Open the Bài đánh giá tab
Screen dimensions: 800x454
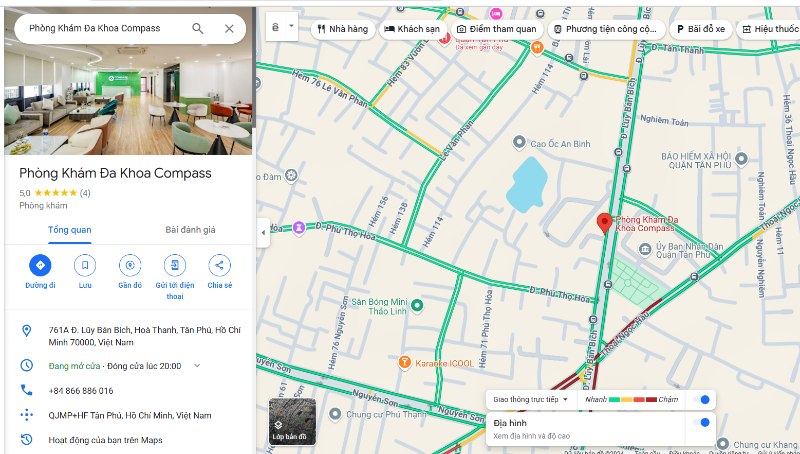[190, 230]
